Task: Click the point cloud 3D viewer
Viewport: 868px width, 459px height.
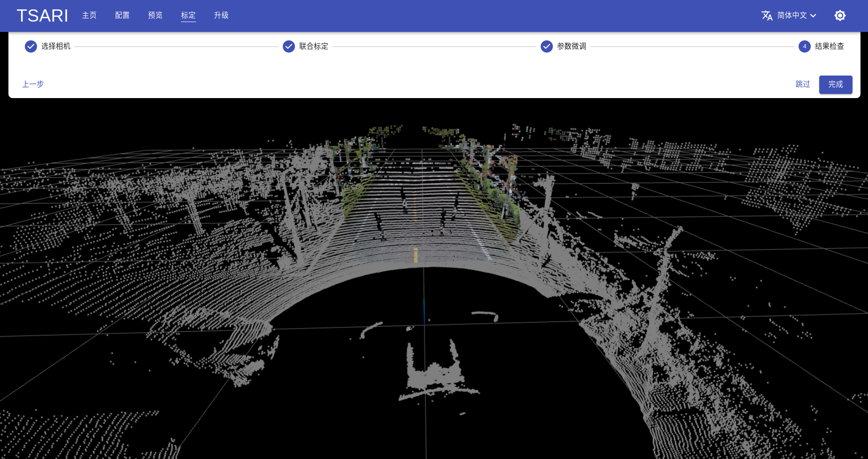Action: [434, 279]
